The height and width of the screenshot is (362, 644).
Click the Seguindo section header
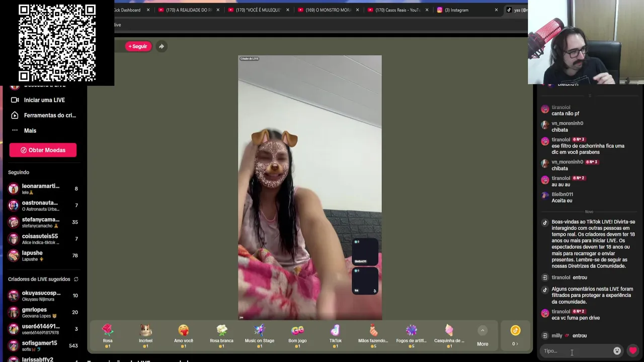[x=19, y=172]
